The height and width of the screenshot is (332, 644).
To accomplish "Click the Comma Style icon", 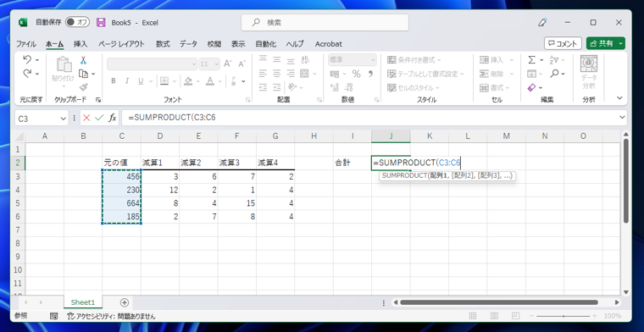I will 370,74.
